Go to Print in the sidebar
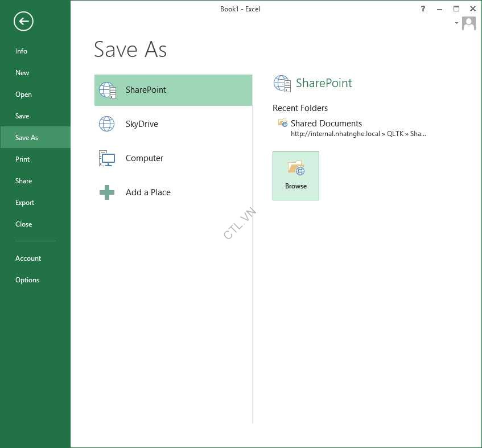This screenshot has width=482, height=448. (23, 159)
